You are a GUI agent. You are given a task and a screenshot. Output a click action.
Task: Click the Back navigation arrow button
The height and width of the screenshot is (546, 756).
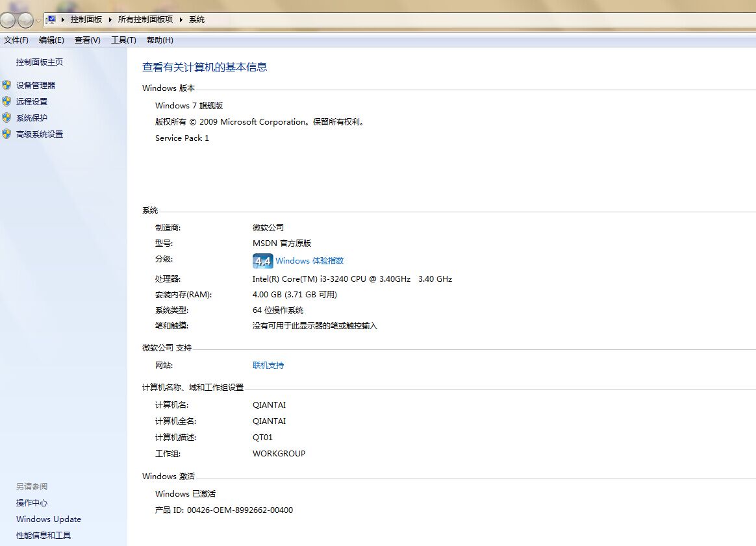pyautogui.click(x=8, y=19)
